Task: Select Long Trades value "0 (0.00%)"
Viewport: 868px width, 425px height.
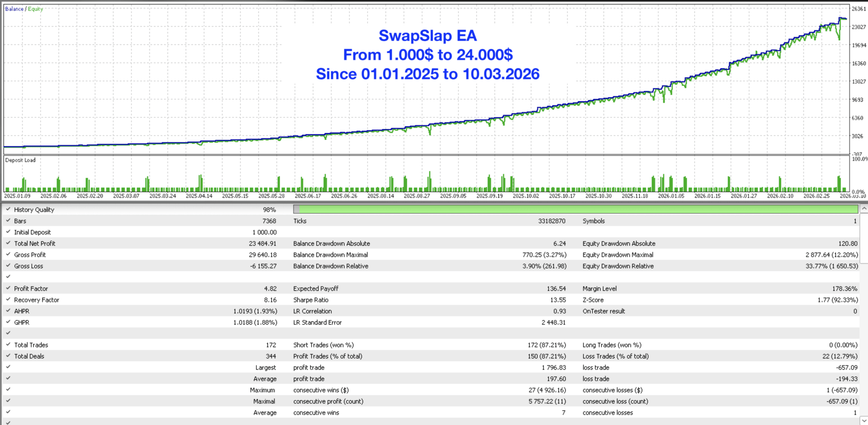Action: (844, 345)
